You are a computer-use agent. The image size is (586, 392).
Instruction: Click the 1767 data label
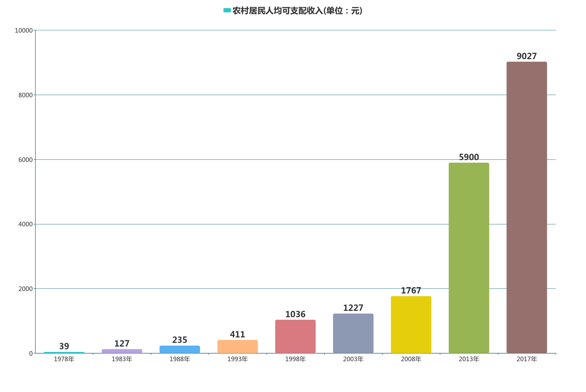(x=411, y=291)
